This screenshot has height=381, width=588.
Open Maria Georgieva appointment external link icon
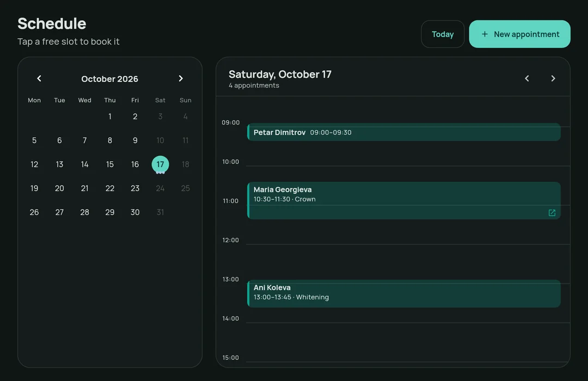click(x=552, y=213)
